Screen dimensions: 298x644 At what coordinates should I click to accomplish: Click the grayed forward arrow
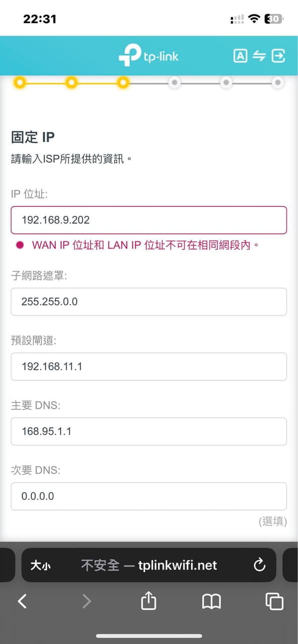(x=86, y=601)
